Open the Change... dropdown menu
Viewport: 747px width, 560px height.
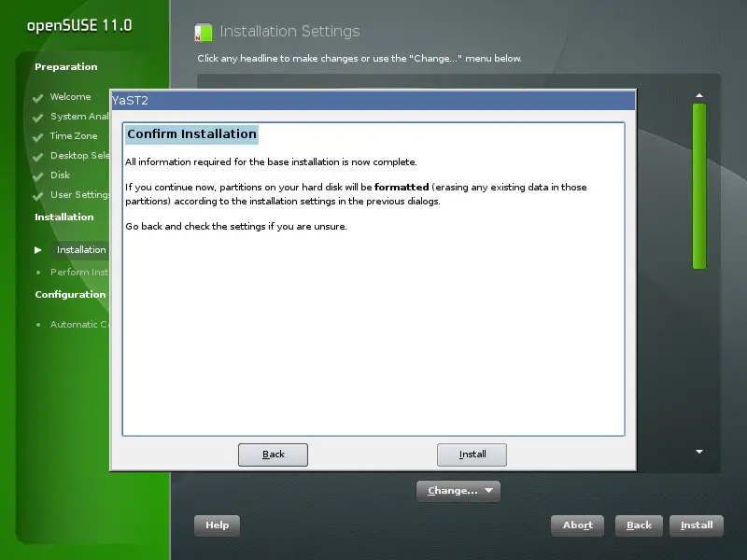click(x=458, y=491)
